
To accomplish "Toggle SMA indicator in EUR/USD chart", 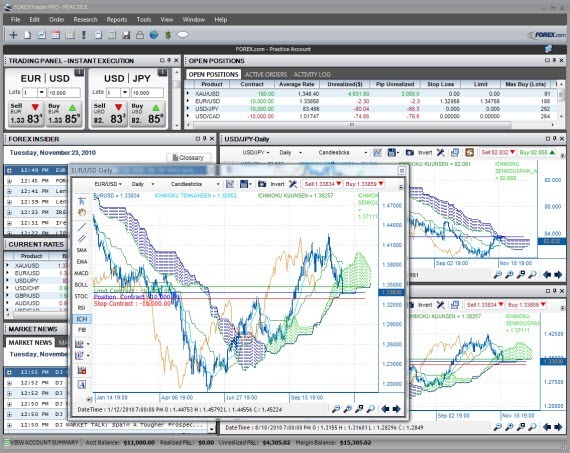I will pyautogui.click(x=82, y=250).
